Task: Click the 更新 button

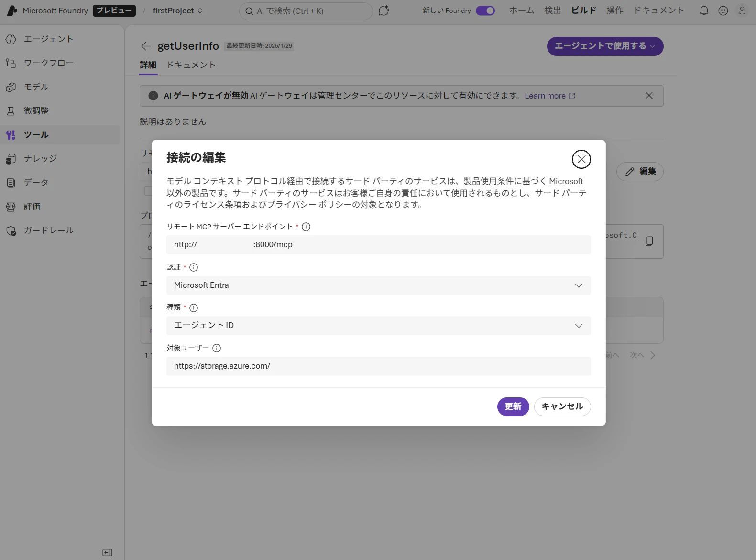Action: [513, 406]
